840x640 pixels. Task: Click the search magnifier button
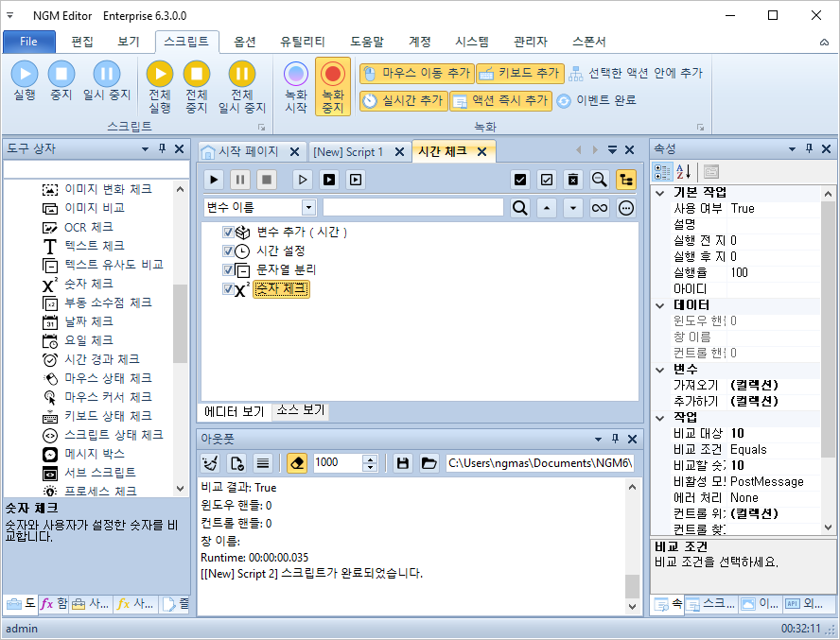[x=519, y=207]
